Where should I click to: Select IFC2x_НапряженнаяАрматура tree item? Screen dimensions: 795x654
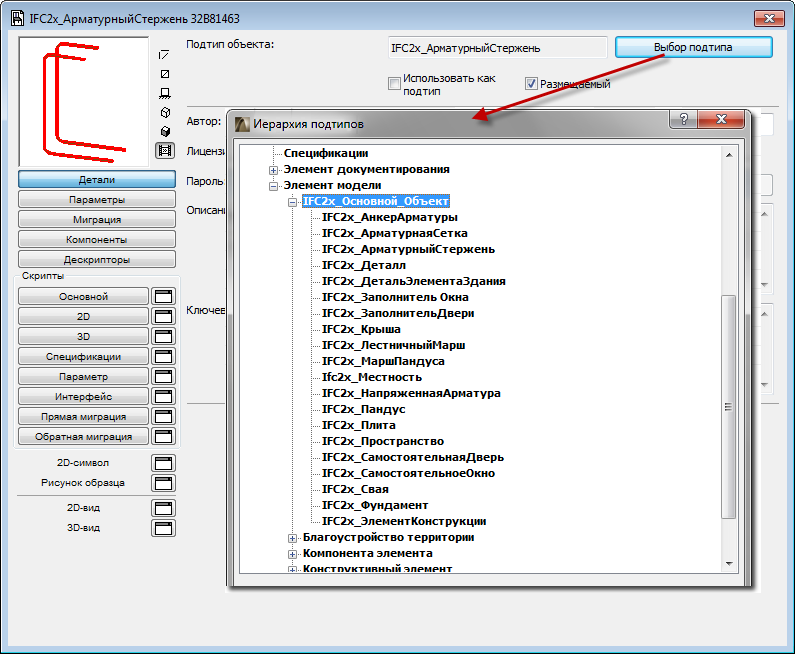click(x=411, y=393)
